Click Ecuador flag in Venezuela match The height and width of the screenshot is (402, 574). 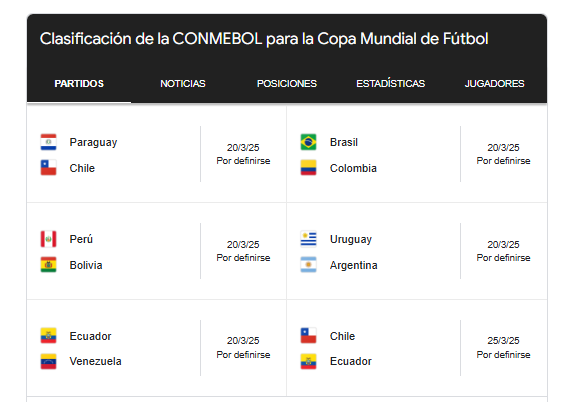coord(48,336)
